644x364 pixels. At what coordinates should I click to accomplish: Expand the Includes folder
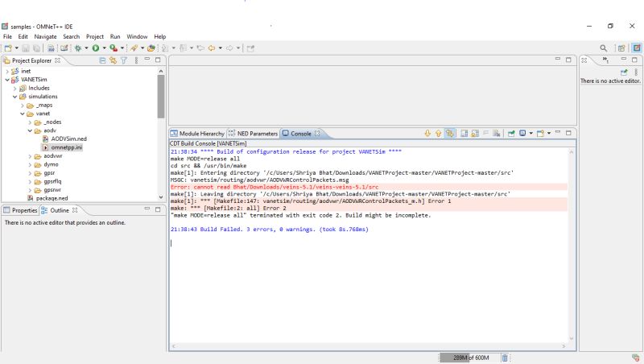tap(14, 89)
